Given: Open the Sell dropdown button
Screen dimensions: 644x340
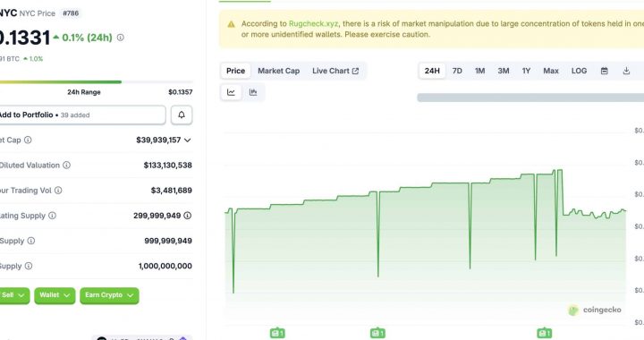Looking at the screenshot, I should (x=14, y=295).
